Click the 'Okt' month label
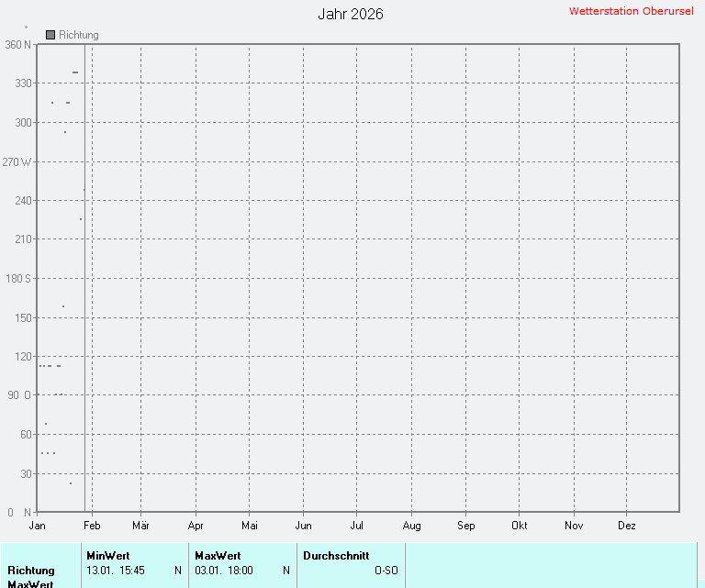 click(x=520, y=526)
